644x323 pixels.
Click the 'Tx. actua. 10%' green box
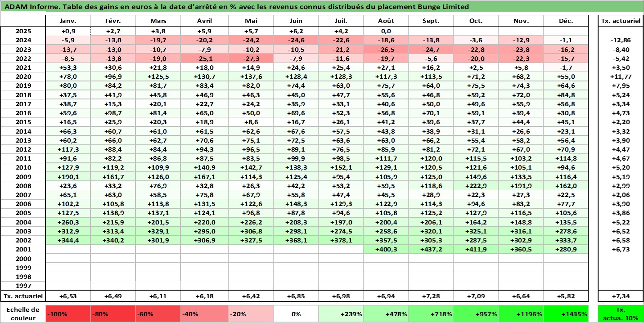tap(621, 314)
